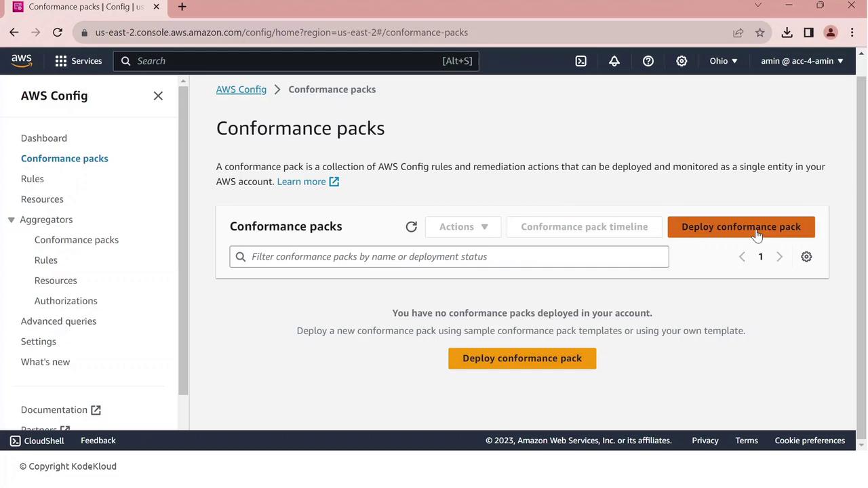Go to Rules in the sidebar
The width and height of the screenshot is (868, 488).
click(x=33, y=179)
